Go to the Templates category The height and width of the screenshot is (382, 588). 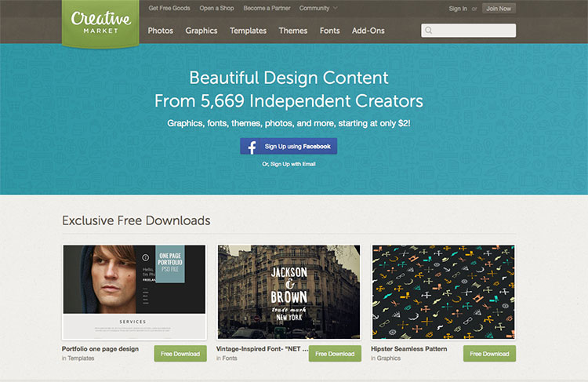pos(248,31)
